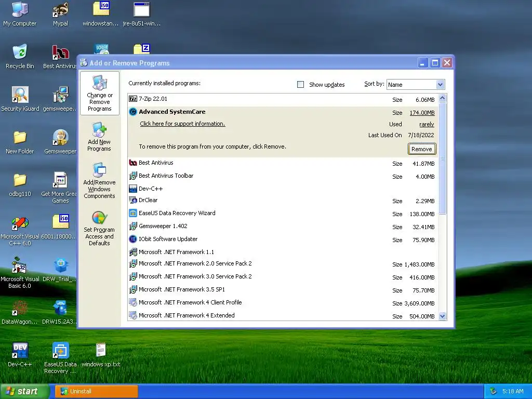Select the Best Antivirus list icon
The height and width of the screenshot is (399, 532).
[133, 163]
